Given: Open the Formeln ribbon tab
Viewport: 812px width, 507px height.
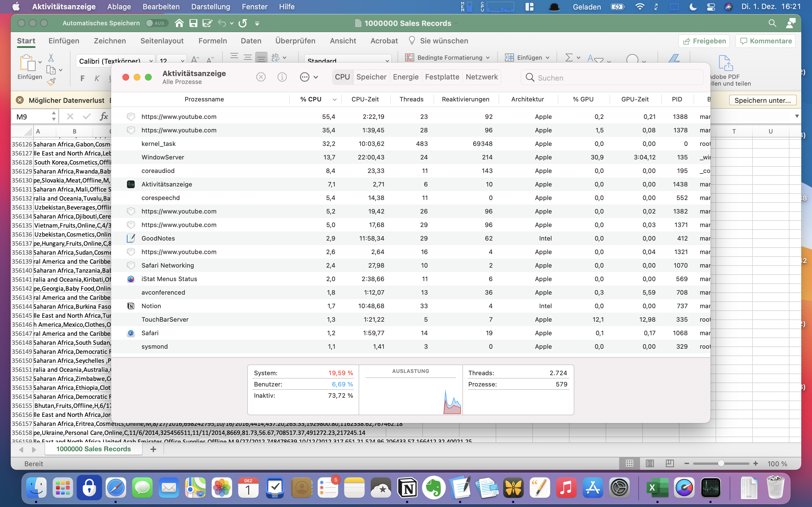Looking at the screenshot, I should [212, 41].
